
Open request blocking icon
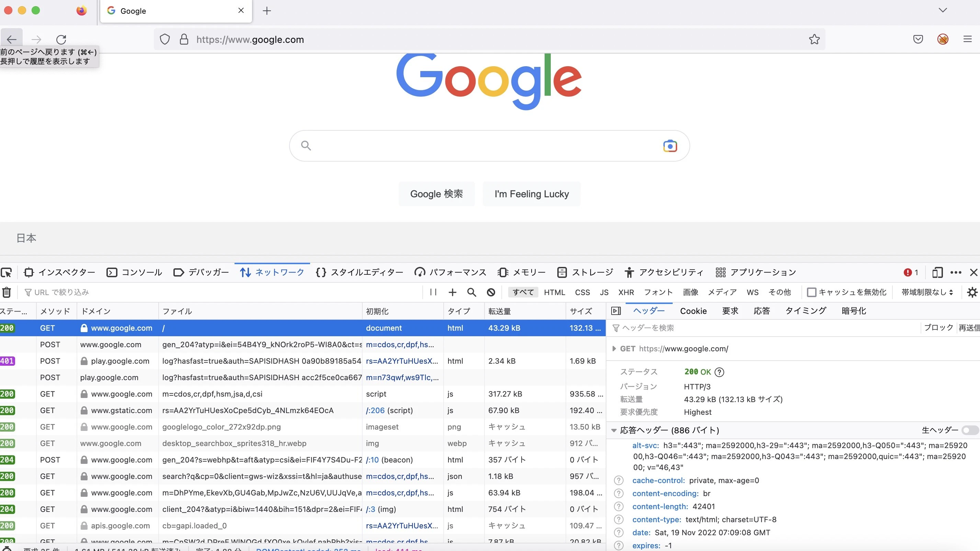coord(491,292)
